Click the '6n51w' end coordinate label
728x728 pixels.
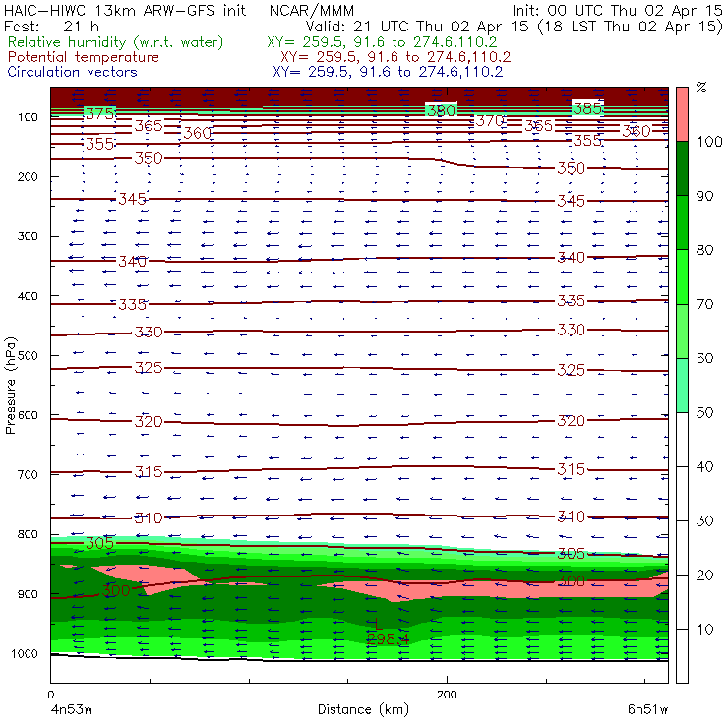tap(647, 709)
